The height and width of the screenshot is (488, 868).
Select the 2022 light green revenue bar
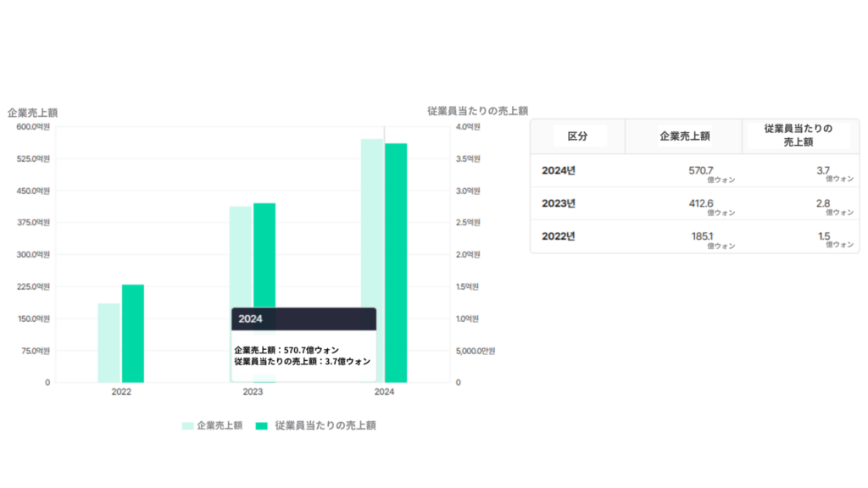[109, 342]
